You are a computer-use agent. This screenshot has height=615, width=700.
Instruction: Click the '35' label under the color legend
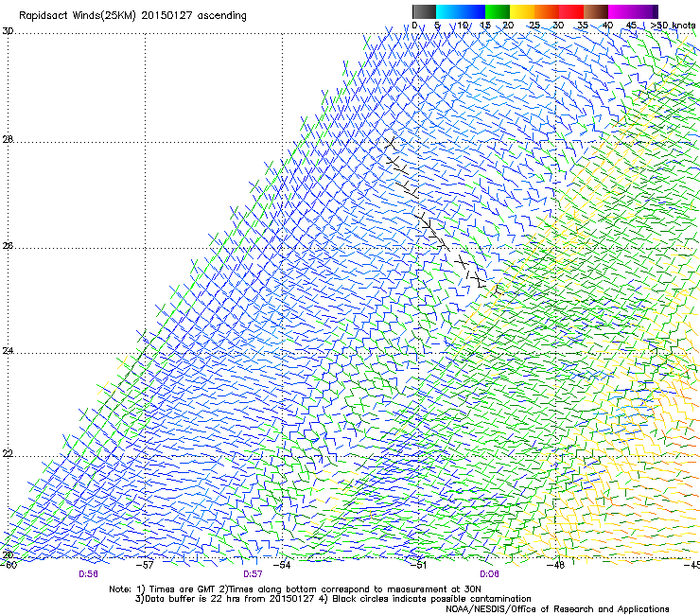click(x=583, y=26)
